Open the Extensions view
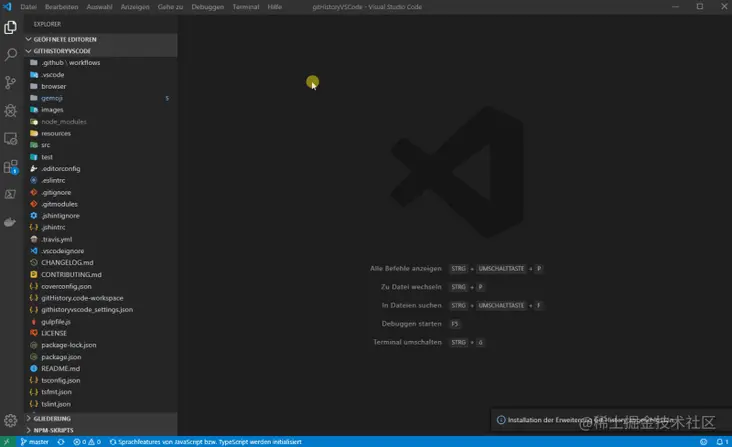Viewport: 732px width, 447px height. [10, 167]
